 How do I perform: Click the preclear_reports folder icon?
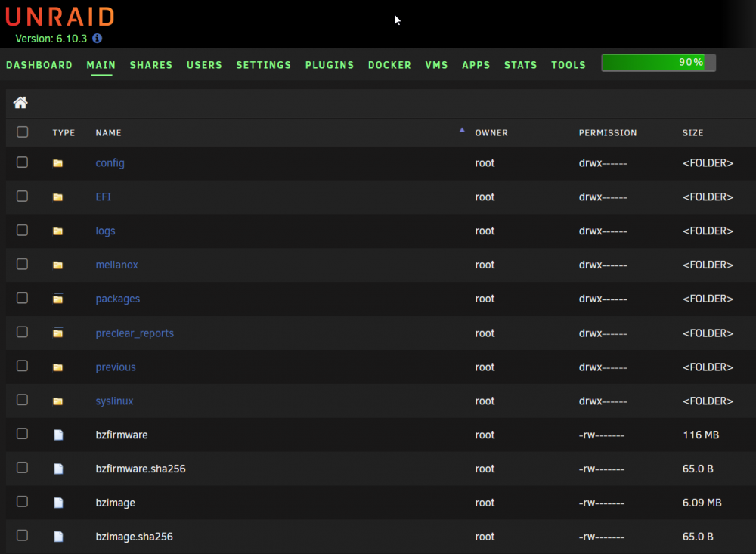(x=58, y=333)
